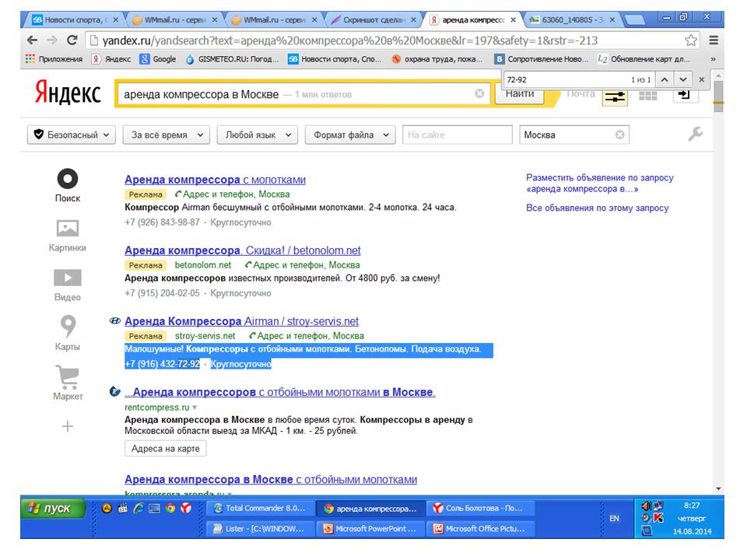The height and width of the screenshot is (560, 747).
Task: Open the Любой язык dropdown
Action: click(258, 135)
